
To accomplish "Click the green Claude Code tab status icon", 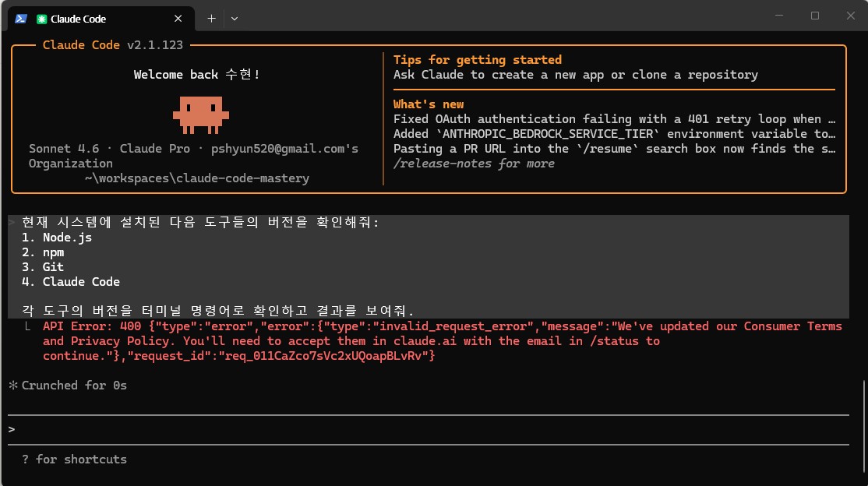I will [41, 19].
